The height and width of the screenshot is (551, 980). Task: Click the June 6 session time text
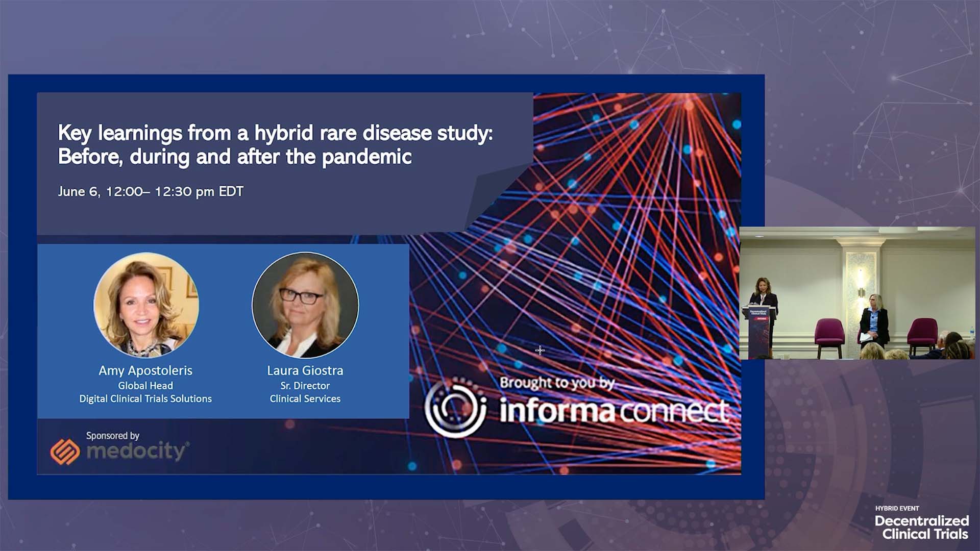point(150,191)
